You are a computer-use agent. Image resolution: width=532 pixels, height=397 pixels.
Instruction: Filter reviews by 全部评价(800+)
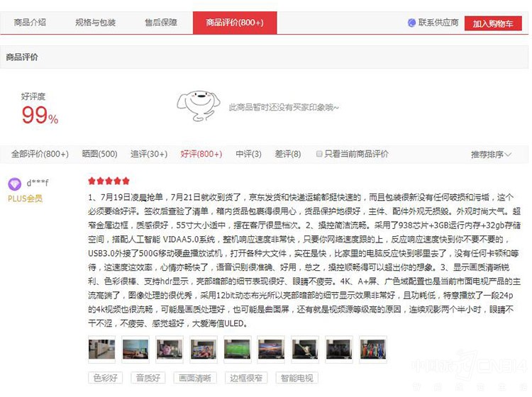coord(40,154)
